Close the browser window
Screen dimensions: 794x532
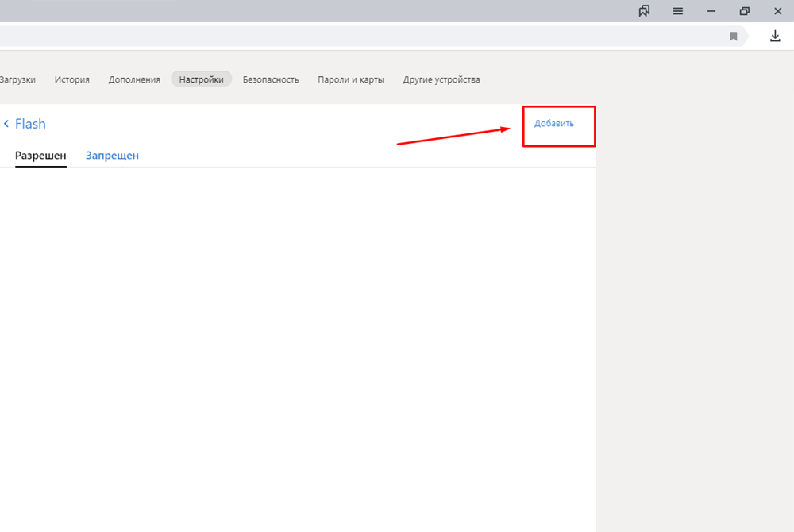coord(777,11)
